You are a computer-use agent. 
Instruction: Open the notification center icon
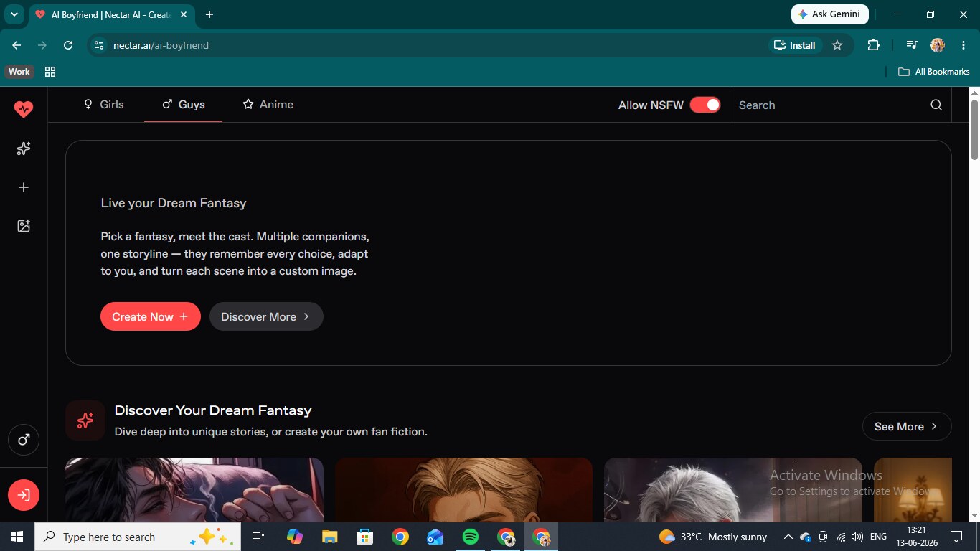[x=956, y=537]
